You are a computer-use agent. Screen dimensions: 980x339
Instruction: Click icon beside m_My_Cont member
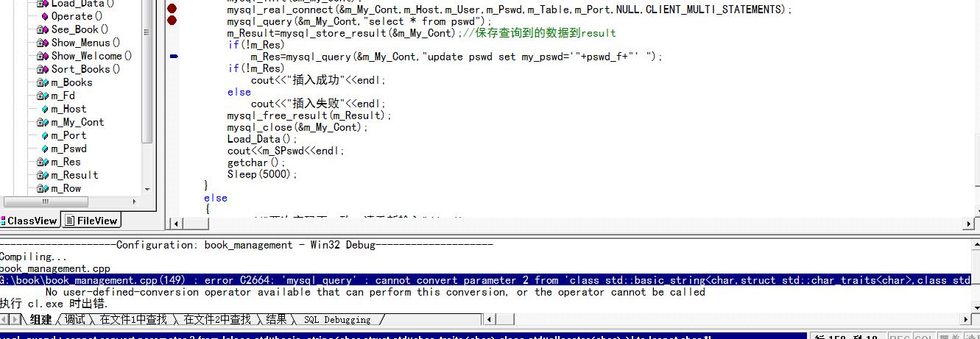coord(43,122)
